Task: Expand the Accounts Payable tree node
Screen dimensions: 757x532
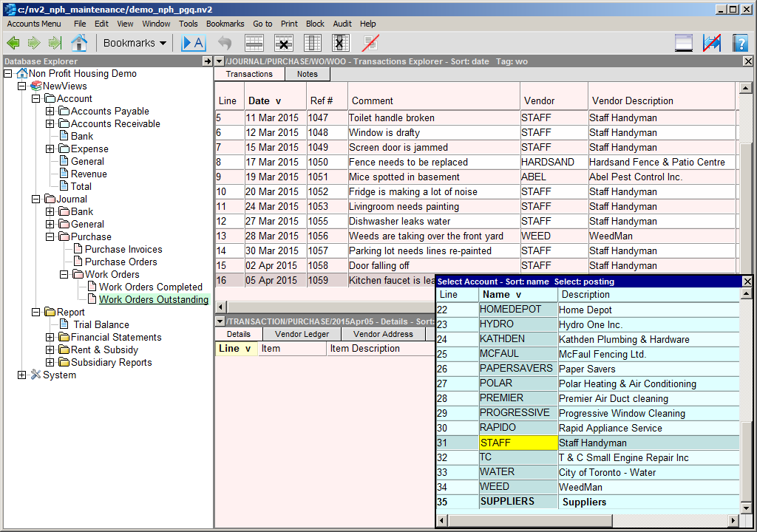Action: pos(50,112)
